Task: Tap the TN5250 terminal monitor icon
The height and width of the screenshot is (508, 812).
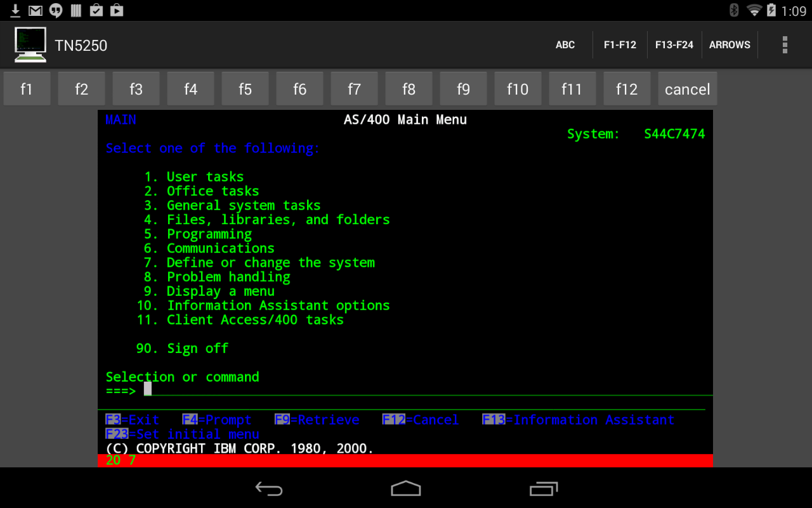Action: pos(30,44)
